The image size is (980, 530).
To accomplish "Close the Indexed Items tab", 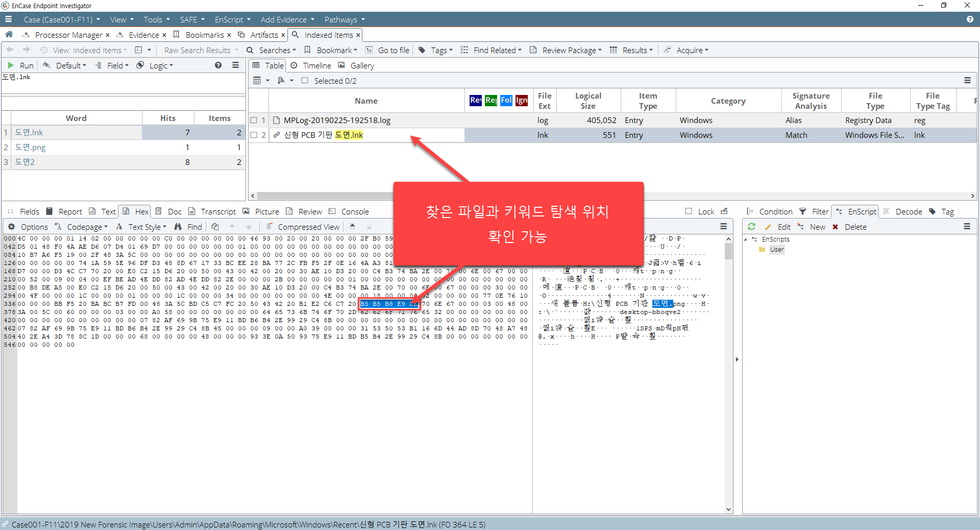I will (358, 35).
